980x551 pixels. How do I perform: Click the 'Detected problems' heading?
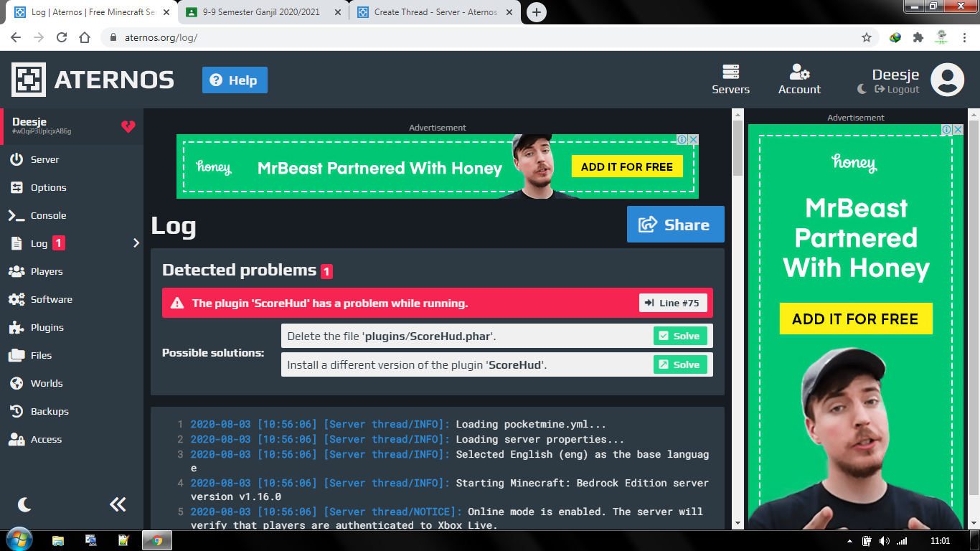tap(240, 270)
